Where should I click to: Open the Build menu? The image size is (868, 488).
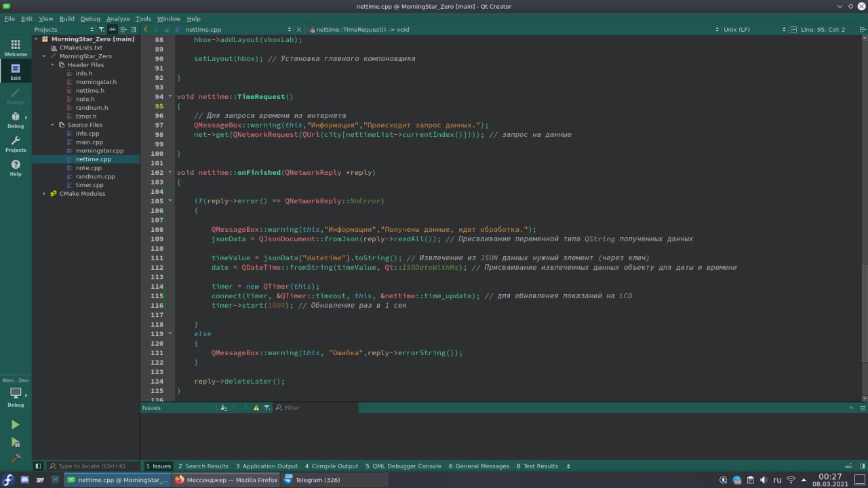(67, 19)
